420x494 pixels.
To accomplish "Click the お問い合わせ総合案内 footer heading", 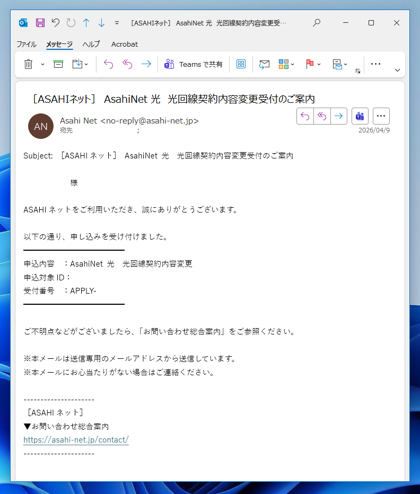I will 66,426.
